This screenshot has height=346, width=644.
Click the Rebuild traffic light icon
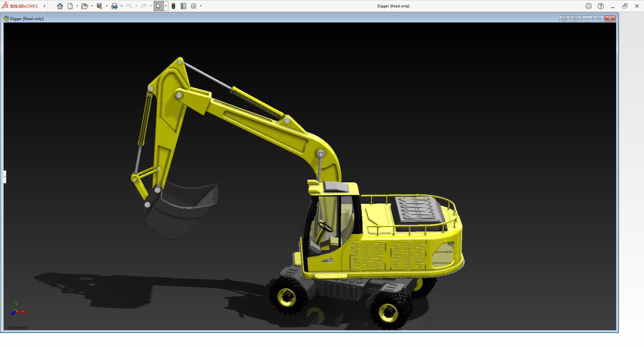[x=173, y=6]
